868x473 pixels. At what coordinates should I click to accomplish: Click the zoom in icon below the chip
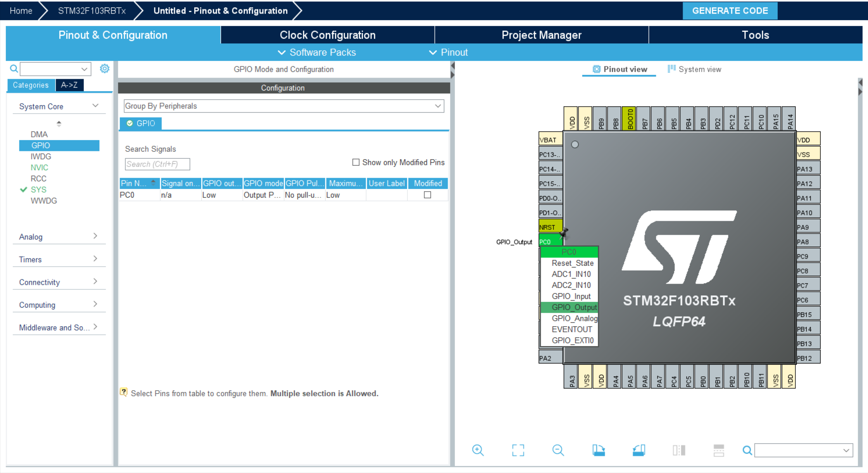click(x=478, y=450)
